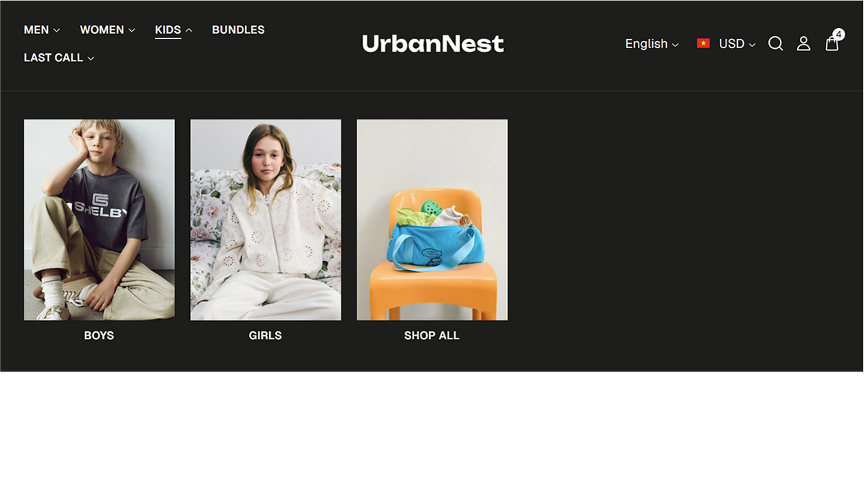Viewport: 864px width, 504px height.
Task: Click the girl in white jacket image
Action: 266,220
